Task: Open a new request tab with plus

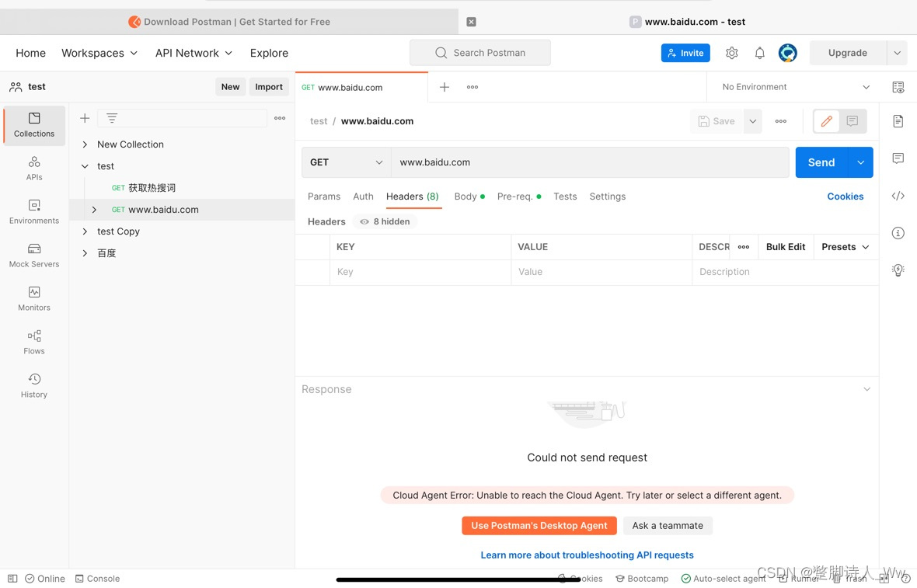Action: 445,87
